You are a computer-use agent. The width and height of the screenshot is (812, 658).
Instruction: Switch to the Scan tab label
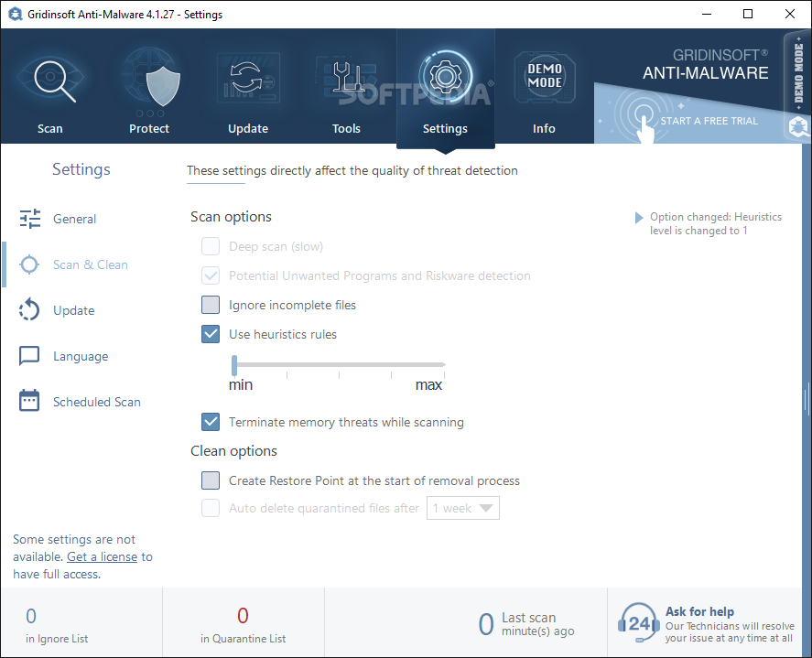point(50,129)
